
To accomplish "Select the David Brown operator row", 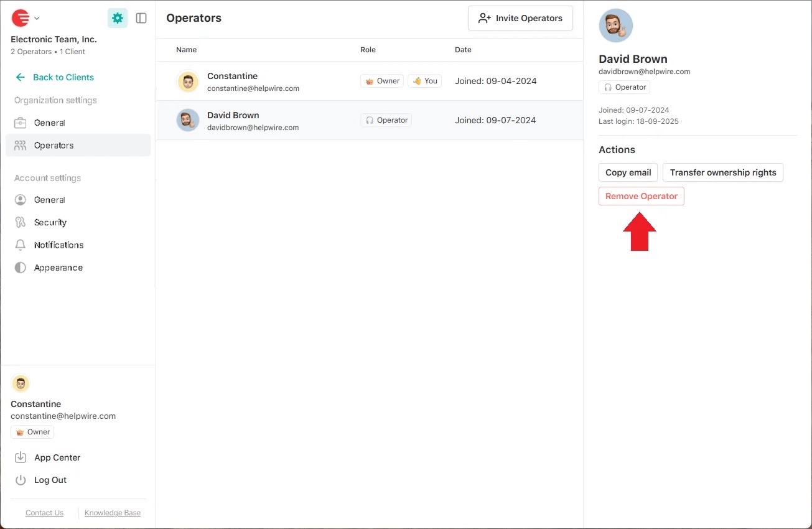I will [370, 120].
